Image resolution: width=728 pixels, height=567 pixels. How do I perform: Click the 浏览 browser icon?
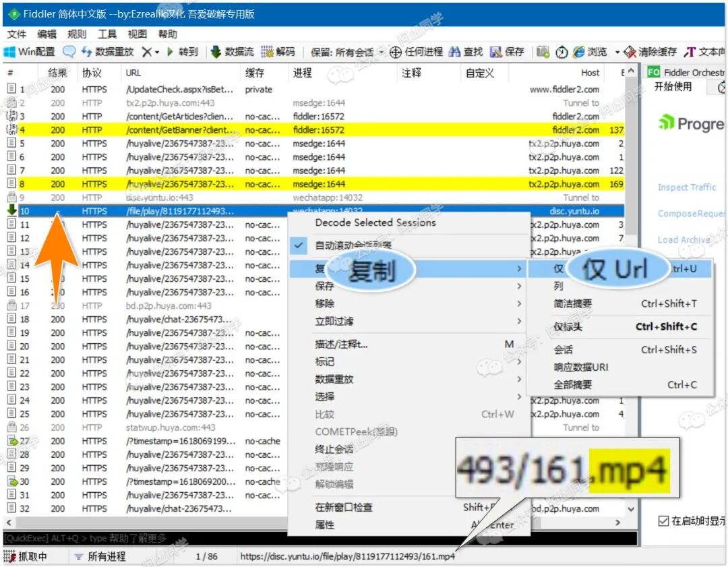coord(578,51)
